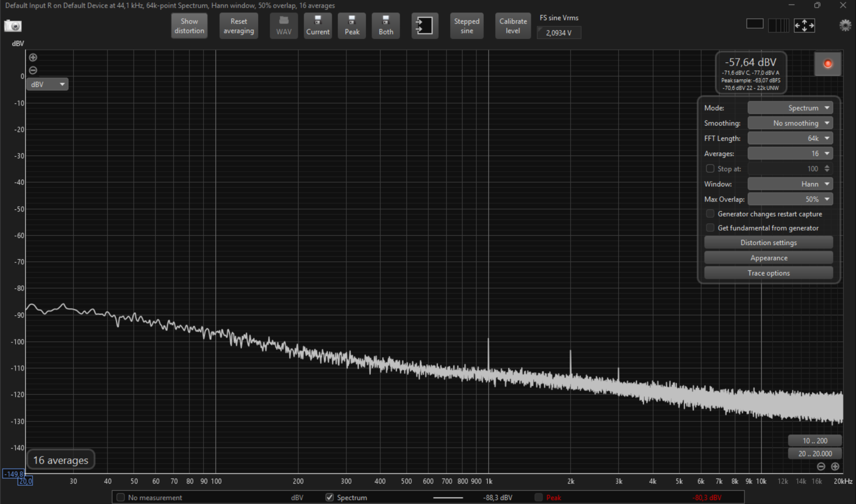Open Trace options
Image resolution: width=856 pixels, height=504 pixels.
[x=769, y=273]
